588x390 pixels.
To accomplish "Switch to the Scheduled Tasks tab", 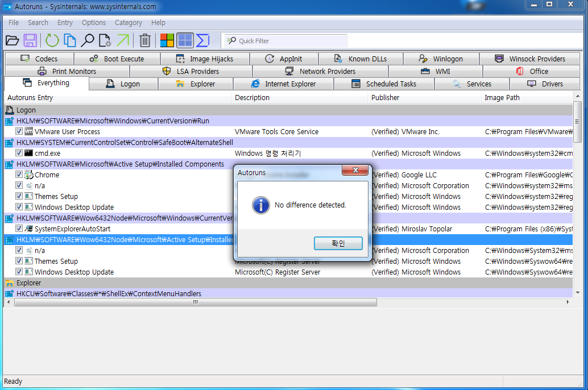I will (384, 84).
